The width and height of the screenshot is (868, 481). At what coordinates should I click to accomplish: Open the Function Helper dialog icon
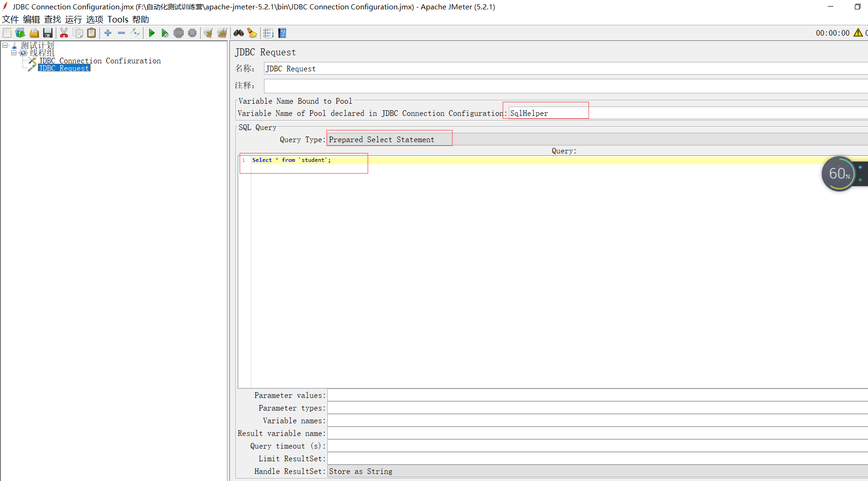(268, 33)
